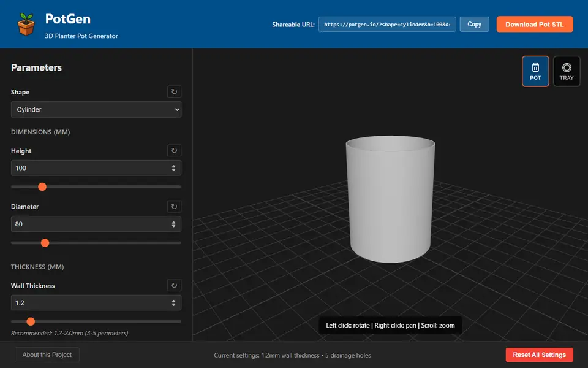Click the Wall Thickness slider handle
Viewport: 588px width, 368px height.
pos(31,321)
